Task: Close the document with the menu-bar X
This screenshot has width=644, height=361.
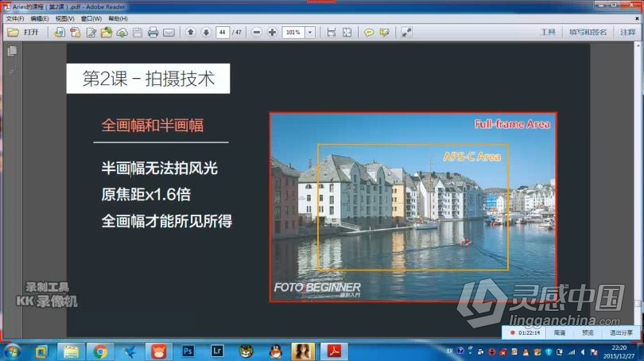Action: pos(637,19)
